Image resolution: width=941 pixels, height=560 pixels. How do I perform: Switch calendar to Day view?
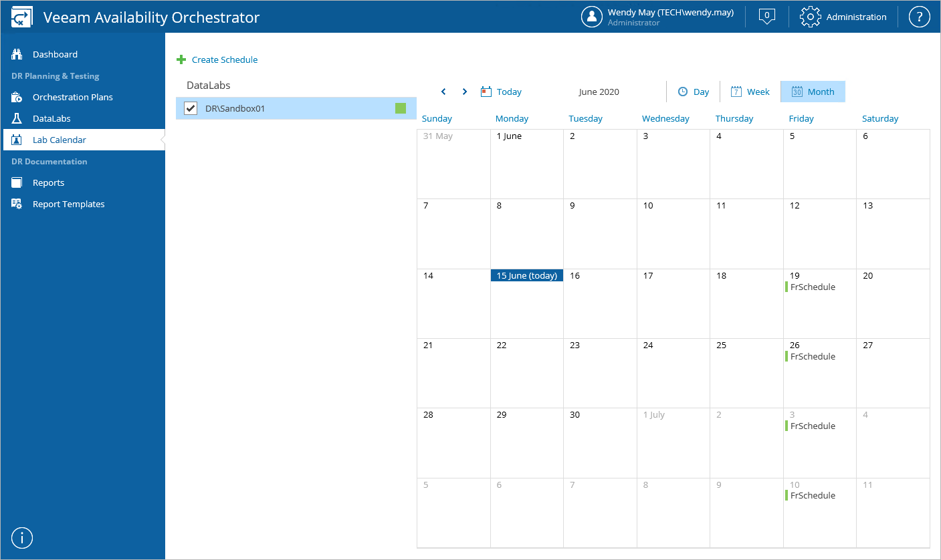click(x=693, y=92)
